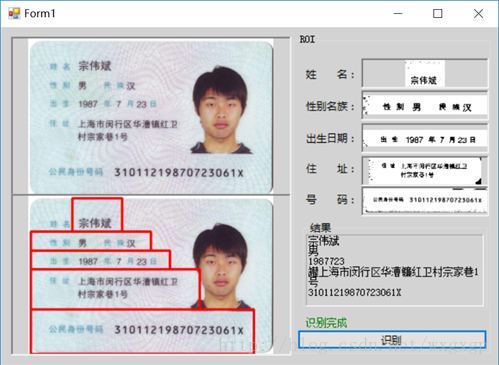Click the 出生日期： label
This screenshot has height=365, width=499.
pyautogui.click(x=330, y=138)
